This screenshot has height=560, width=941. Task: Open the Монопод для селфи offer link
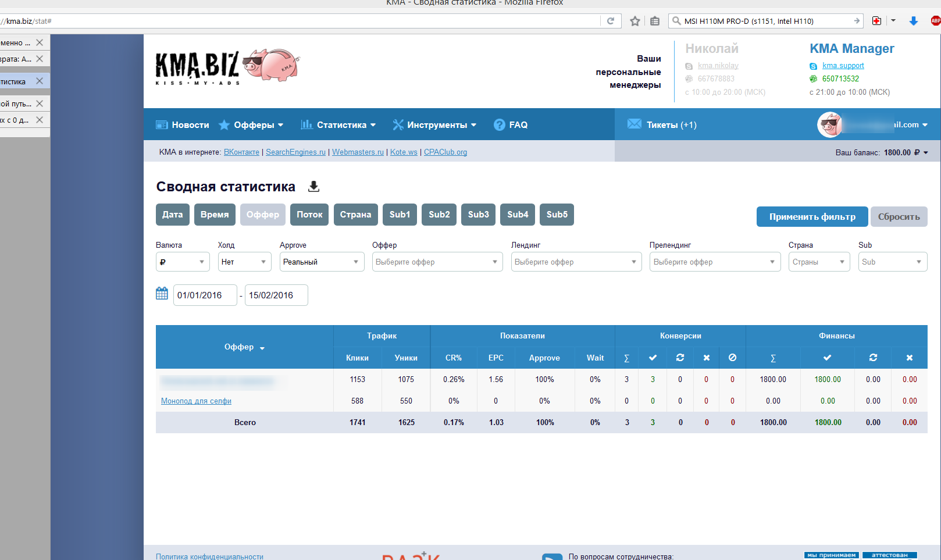(x=196, y=401)
